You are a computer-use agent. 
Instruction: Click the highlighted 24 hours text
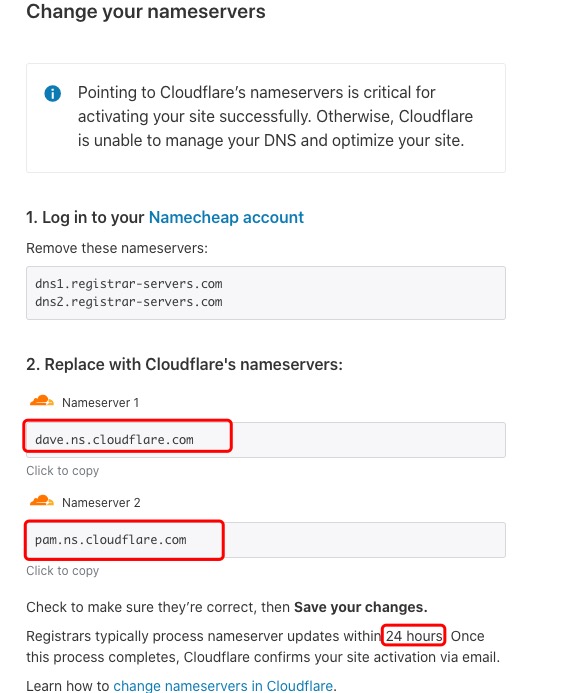click(x=414, y=636)
